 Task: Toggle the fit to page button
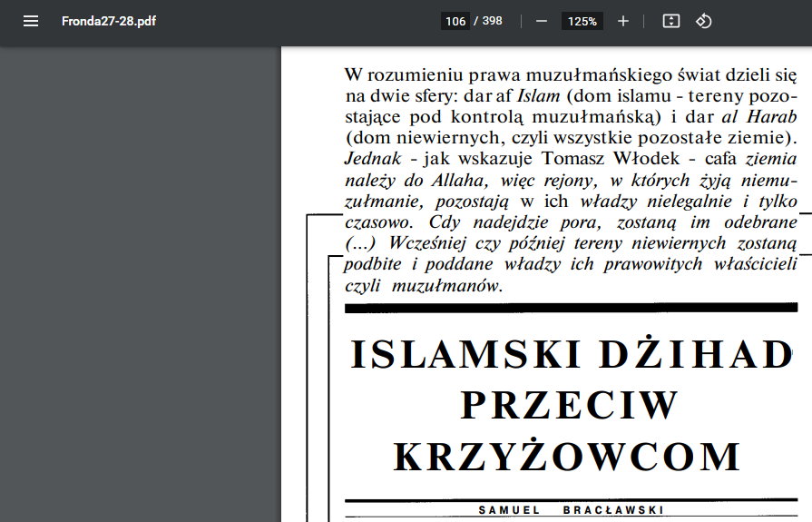click(671, 21)
